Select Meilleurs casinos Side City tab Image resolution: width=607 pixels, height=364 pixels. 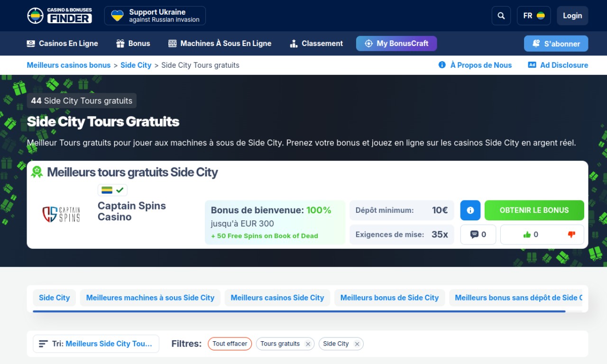tap(277, 298)
